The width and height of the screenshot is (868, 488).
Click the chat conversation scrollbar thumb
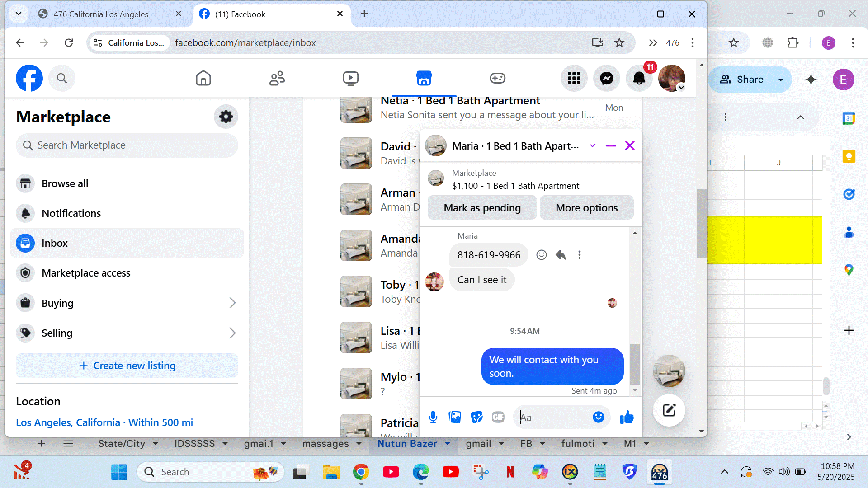pyautogui.click(x=635, y=364)
